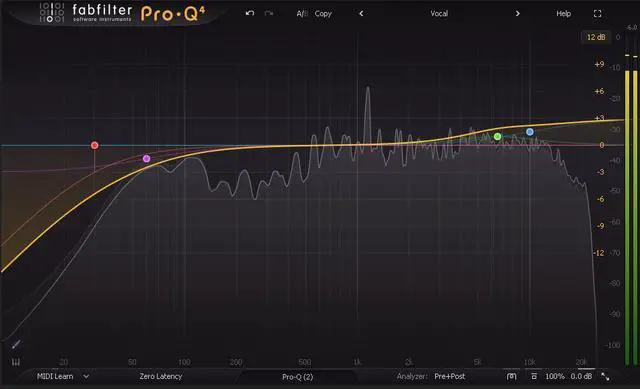Viewport: 640px width, 389px height.
Task: Open the Pro-Q (2) instance list
Action: click(x=298, y=377)
